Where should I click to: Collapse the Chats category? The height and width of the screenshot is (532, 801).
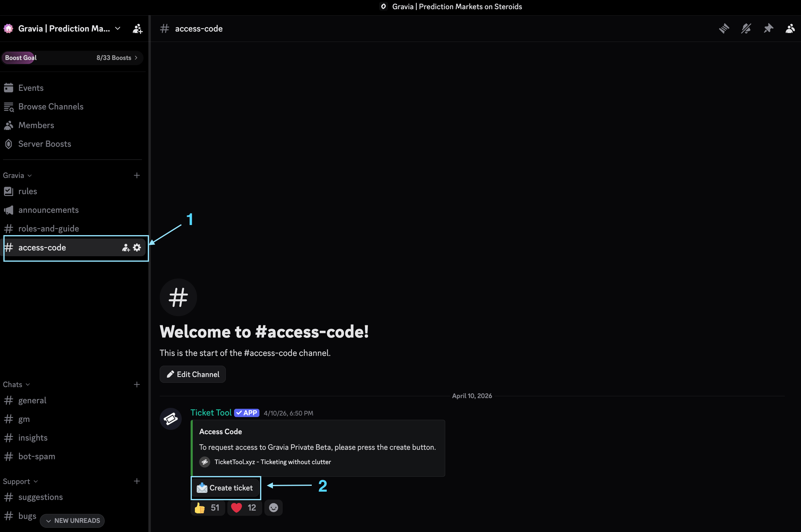(16, 384)
